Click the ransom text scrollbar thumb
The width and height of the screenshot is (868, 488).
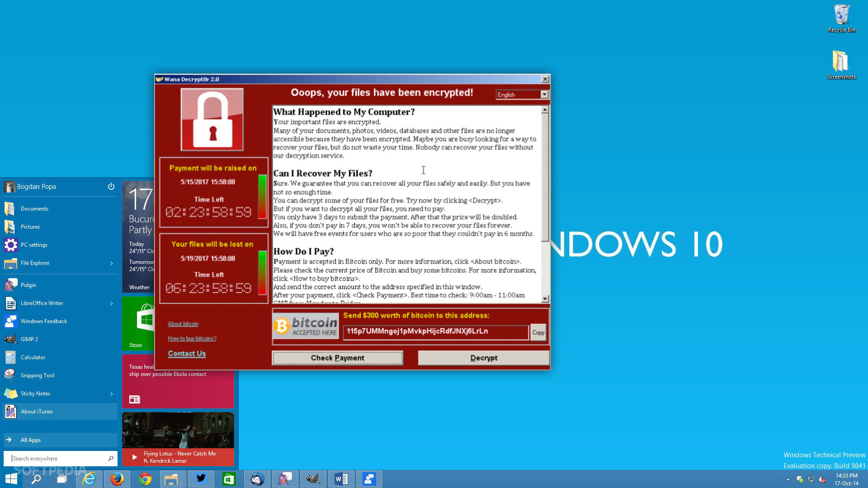[x=545, y=177]
